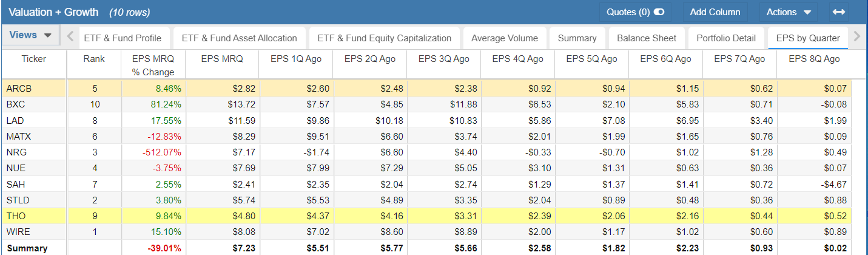Open the ETF & Fund Profile tab

pos(123,38)
